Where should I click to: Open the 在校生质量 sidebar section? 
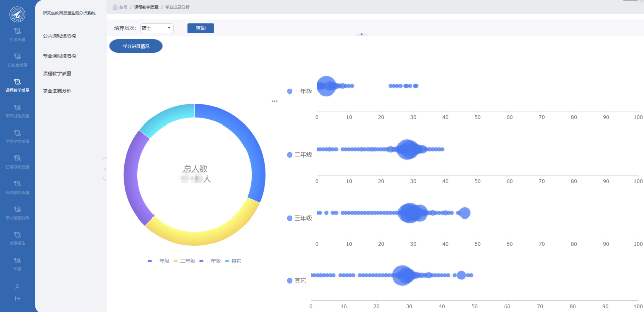click(17, 60)
